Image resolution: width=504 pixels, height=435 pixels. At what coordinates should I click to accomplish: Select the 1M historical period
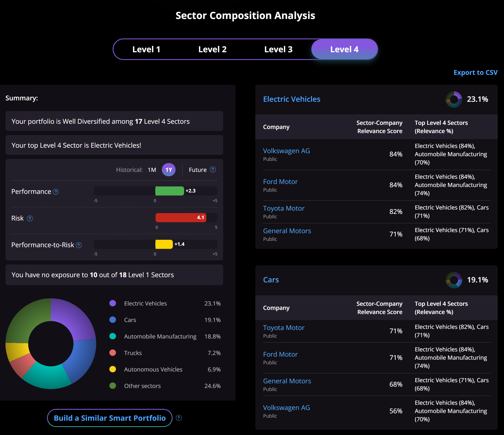[152, 170]
